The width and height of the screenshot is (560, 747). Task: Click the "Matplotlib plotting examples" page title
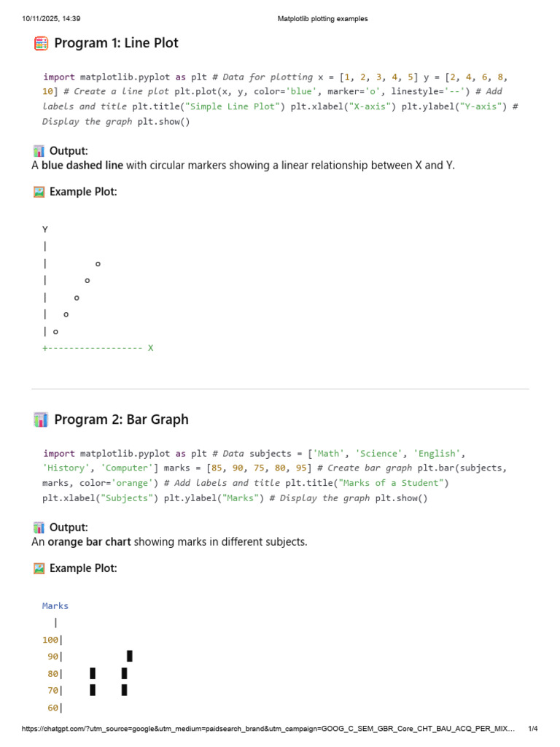[x=323, y=19]
